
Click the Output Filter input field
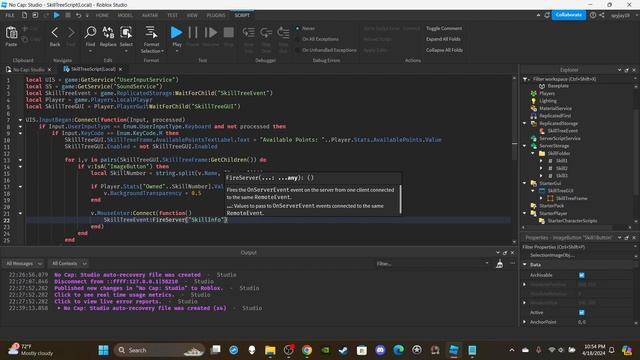point(432,264)
